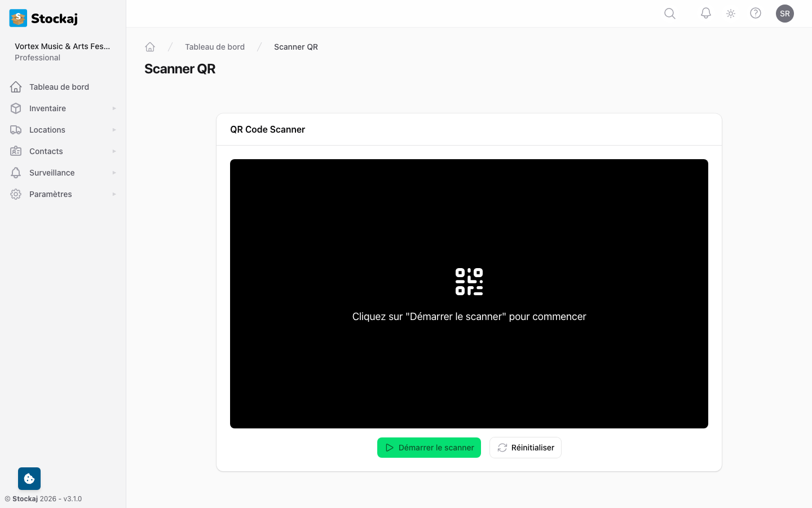The image size is (812, 508).
Task: Expand the Surveillance submenu chevron
Action: pyautogui.click(x=114, y=172)
